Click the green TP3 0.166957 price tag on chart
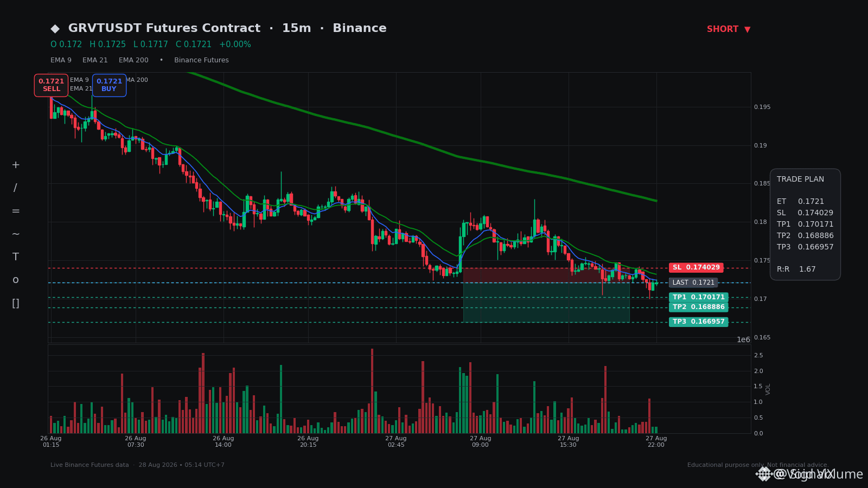 pyautogui.click(x=699, y=322)
